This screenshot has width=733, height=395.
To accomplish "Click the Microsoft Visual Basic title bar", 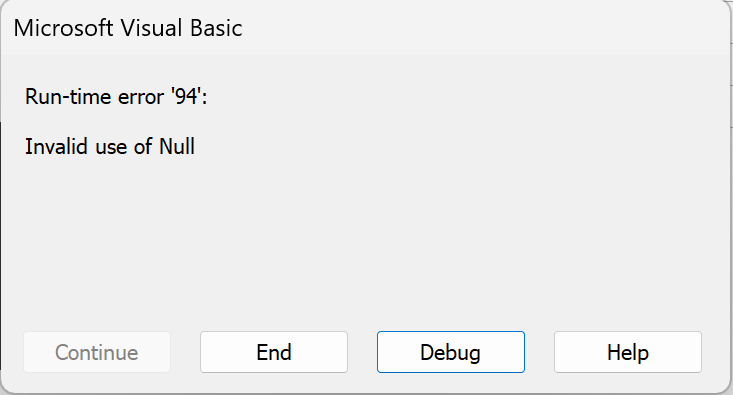I will coord(365,28).
